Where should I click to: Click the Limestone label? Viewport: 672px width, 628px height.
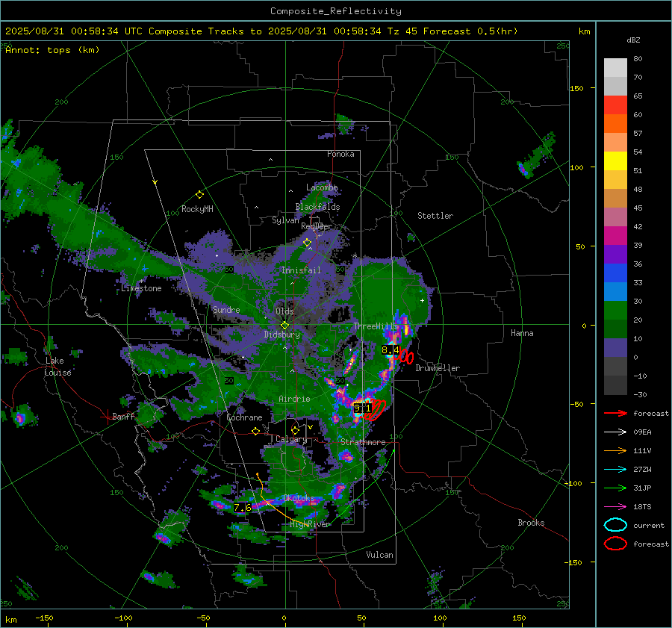(141, 288)
